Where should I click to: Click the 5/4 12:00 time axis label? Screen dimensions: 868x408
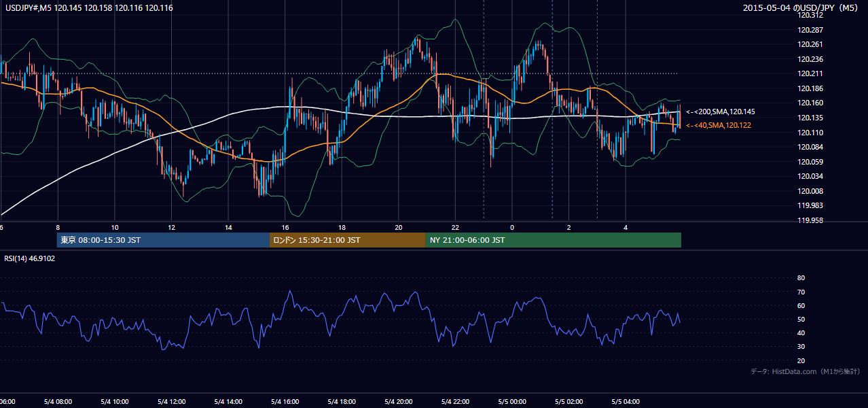click(x=171, y=401)
